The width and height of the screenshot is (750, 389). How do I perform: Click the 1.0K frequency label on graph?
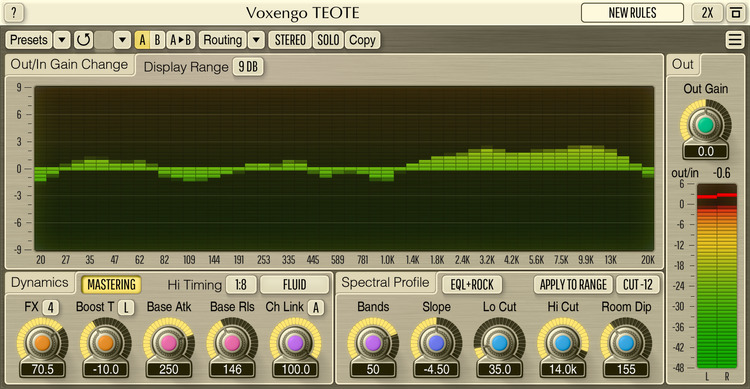(x=387, y=260)
